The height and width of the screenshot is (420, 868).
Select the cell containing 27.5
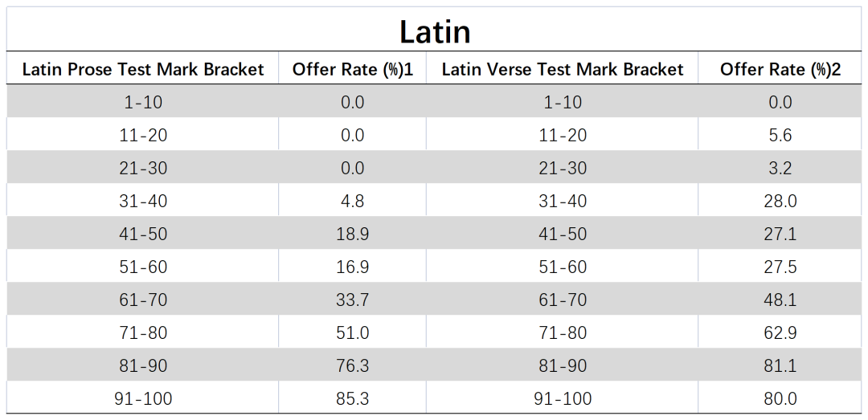[x=780, y=266]
